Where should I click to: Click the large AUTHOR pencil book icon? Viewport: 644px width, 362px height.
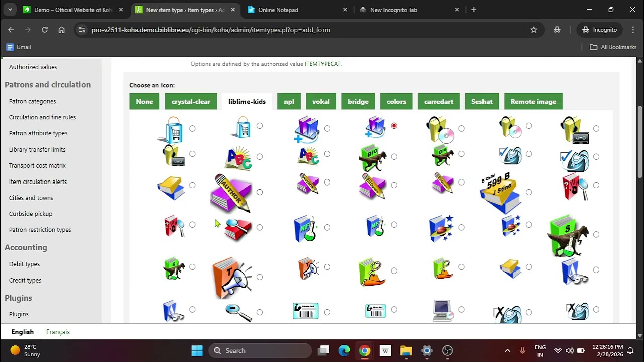click(x=231, y=193)
